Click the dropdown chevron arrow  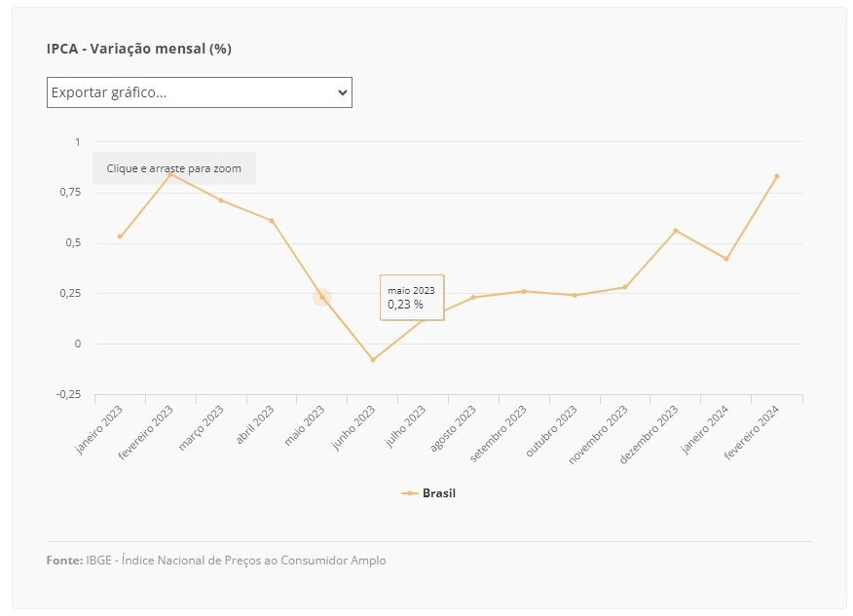pos(342,92)
